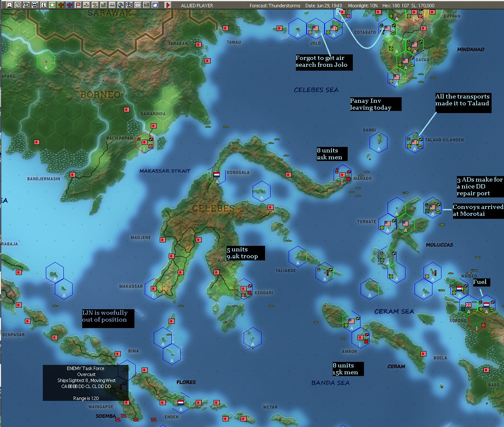504x427 pixels.
Task: Click the save game disk icon
Action: click(10, 5)
